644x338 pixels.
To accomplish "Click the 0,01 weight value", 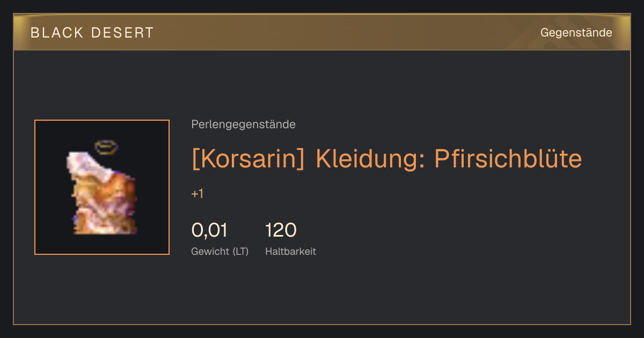I will 209,230.
